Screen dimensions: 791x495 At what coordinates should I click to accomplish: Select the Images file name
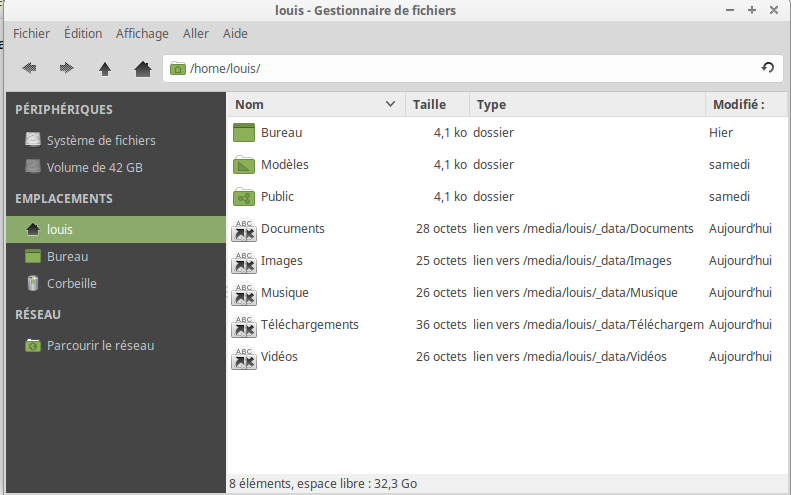coord(281,261)
